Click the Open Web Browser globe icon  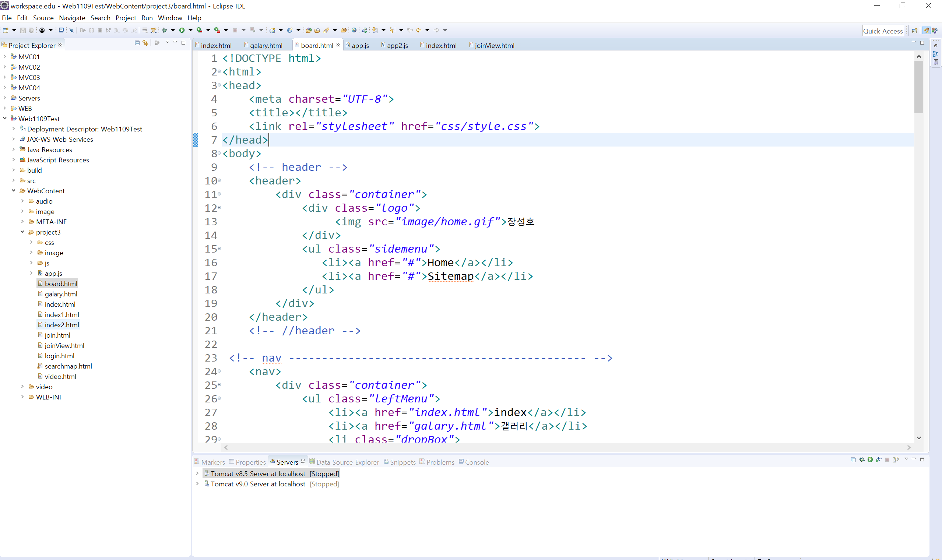(354, 30)
